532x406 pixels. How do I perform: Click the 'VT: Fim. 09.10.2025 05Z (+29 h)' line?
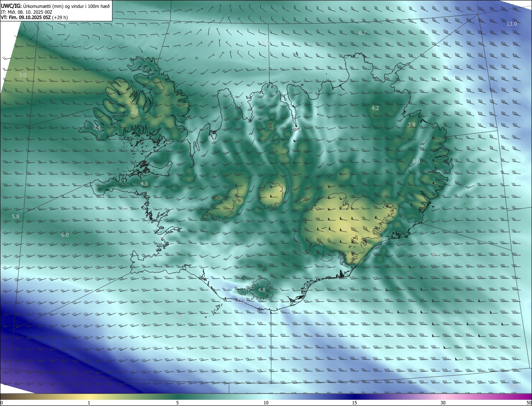pos(34,18)
